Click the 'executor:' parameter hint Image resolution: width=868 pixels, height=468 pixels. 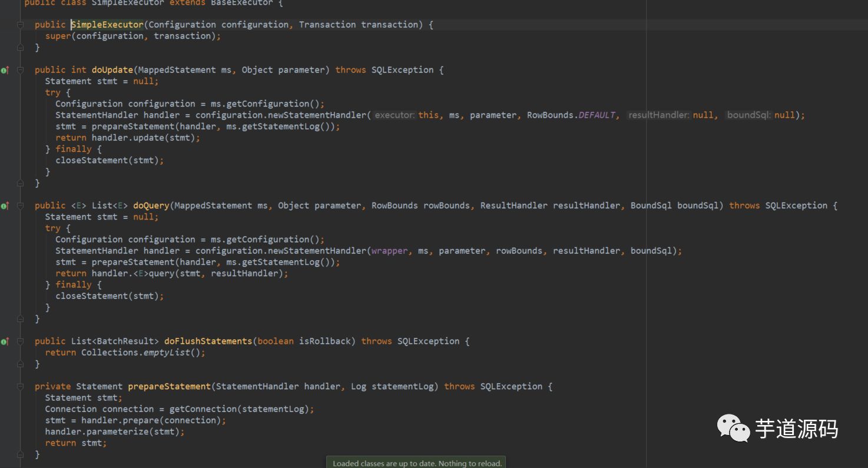coord(395,115)
